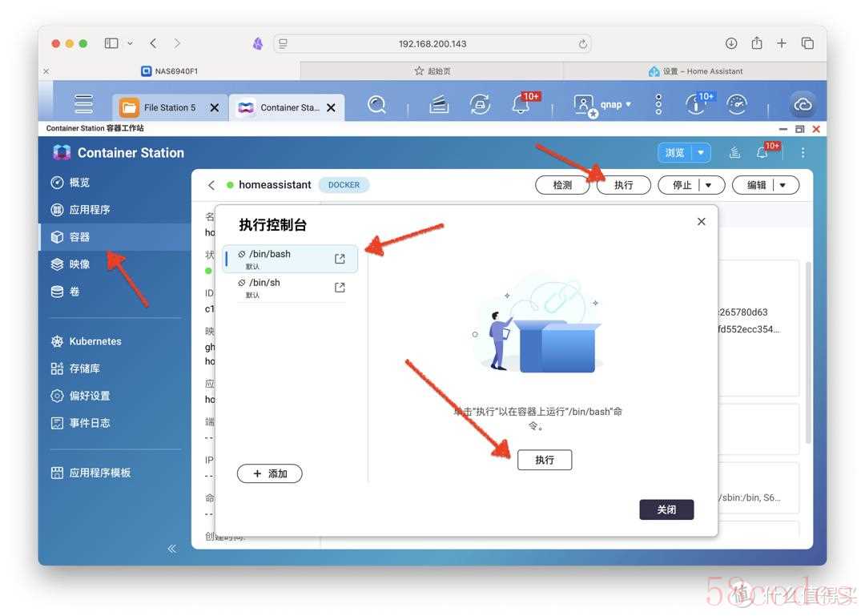
Task: Click 执行 to run /bin/bash
Action: 545,460
